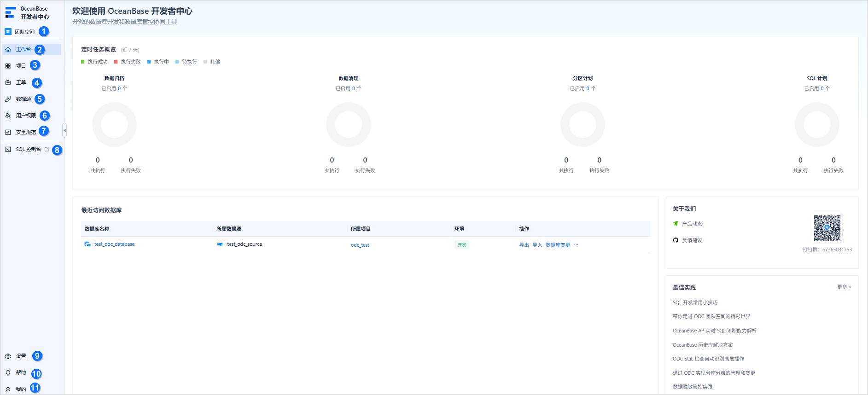The image size is (868, 395).
Task: Click the OceanBase logo icon
Action: click(10, 12)
